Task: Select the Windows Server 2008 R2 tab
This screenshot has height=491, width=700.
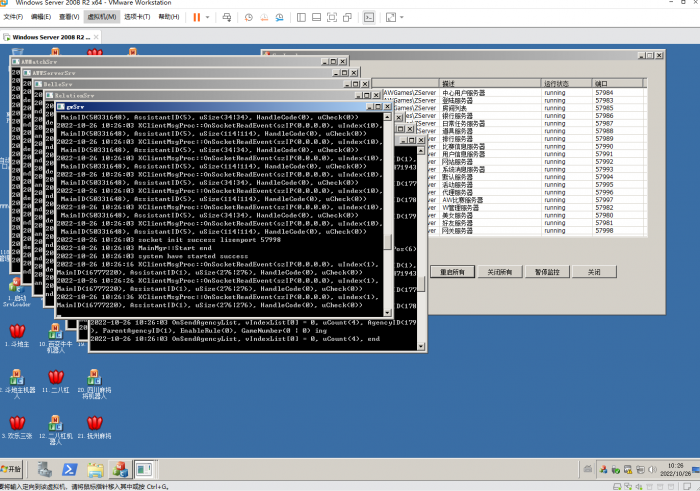Action: [51, 37]
